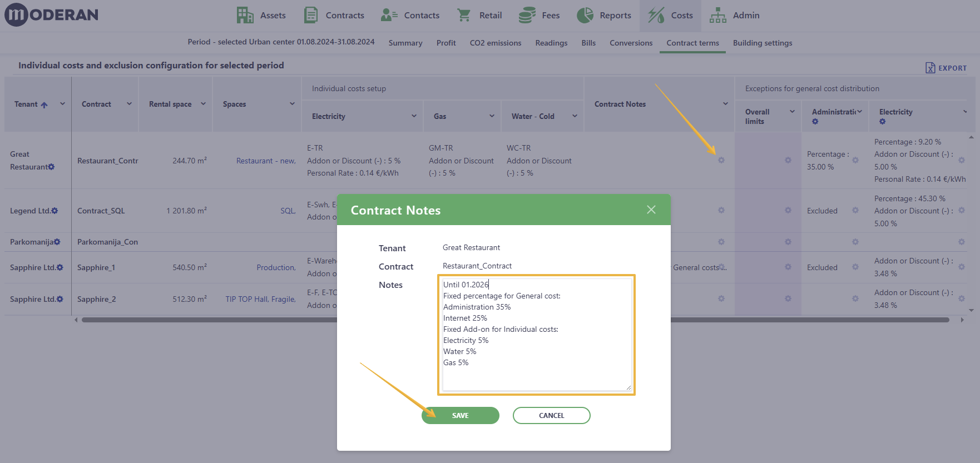Click the contract notes gear in Legend Ltd. row
The image size is (980, 463).
point(721,210)
